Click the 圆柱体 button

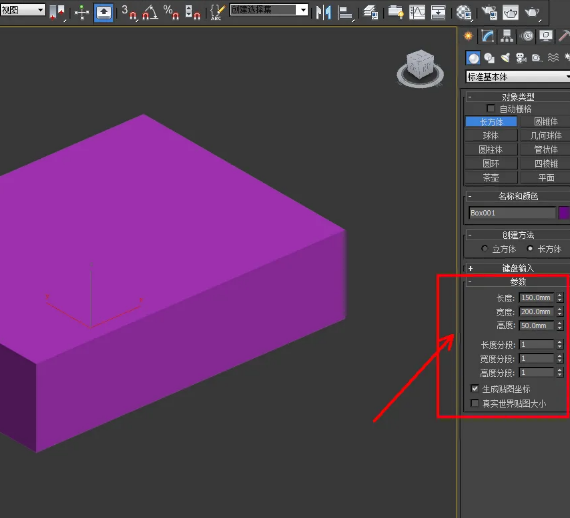[491, 149]
